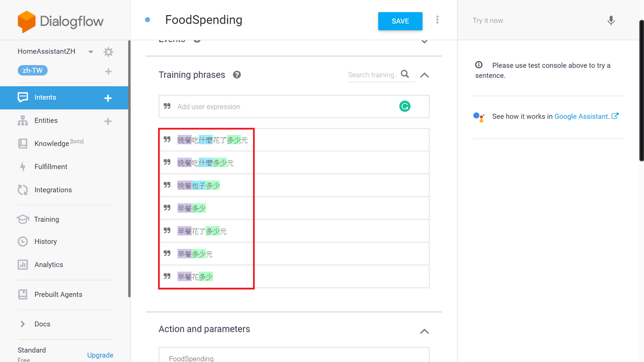Open Training phrases help question icon

[x=237, y=75]
